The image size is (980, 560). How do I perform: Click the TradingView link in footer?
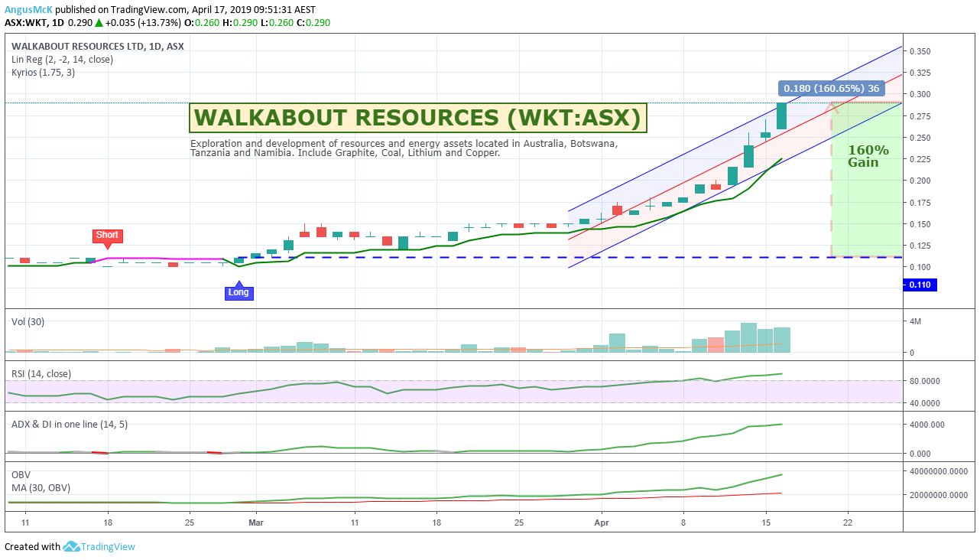click(x=109, y=546)
